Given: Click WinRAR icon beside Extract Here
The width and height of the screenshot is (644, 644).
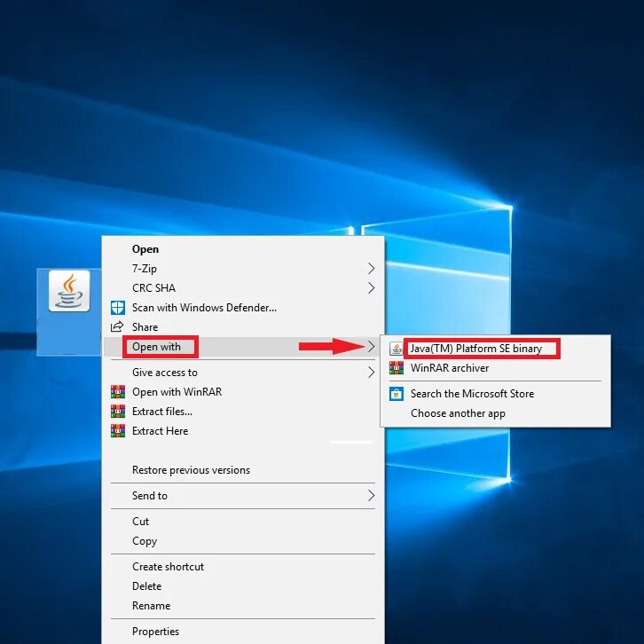Looking at the screenshot, I should coord(118,431).
